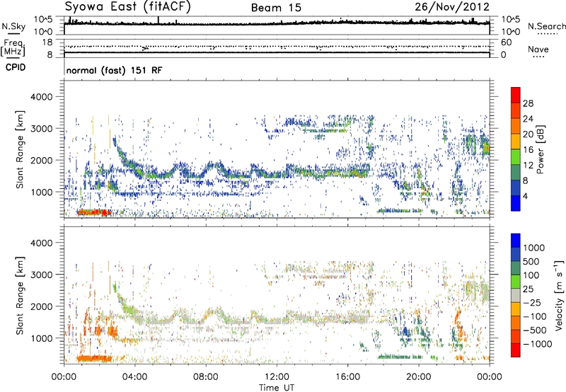
Task: Click the '18' frequency axis value
Action: point(47,42)
